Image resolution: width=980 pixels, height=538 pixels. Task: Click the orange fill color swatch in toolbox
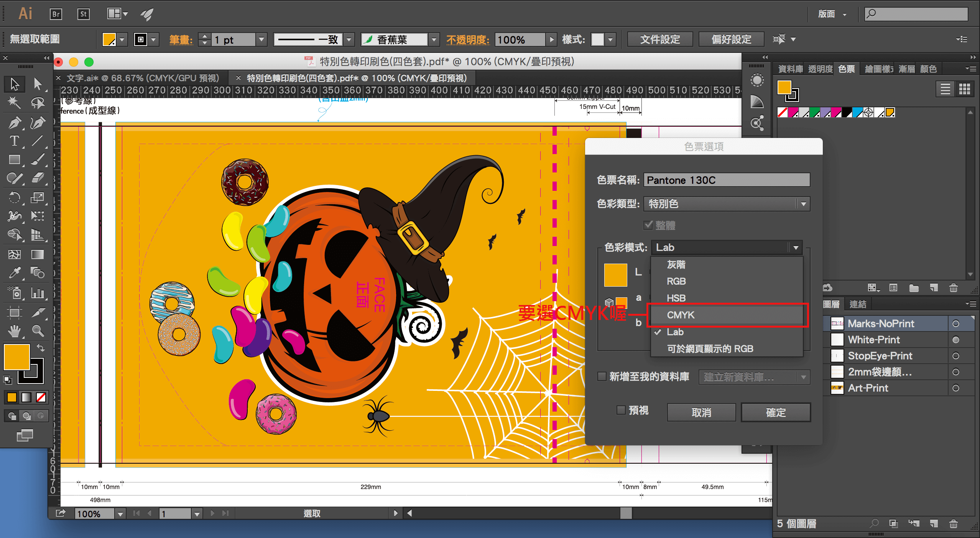coord(16,357)
